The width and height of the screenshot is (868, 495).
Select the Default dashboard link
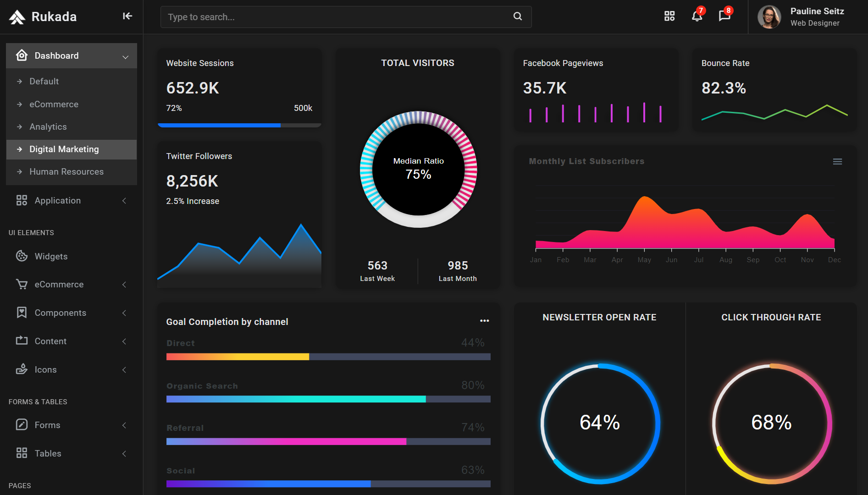click(x=44, y=81)
